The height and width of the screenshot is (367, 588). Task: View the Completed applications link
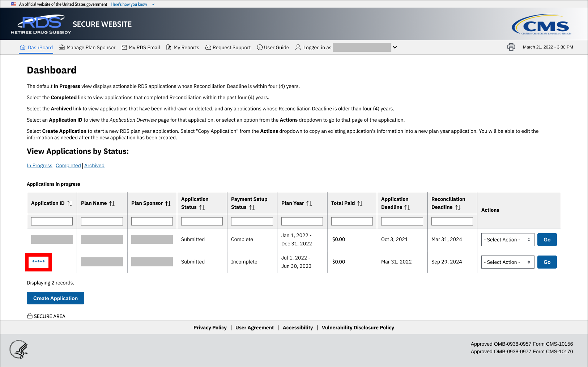68,165
